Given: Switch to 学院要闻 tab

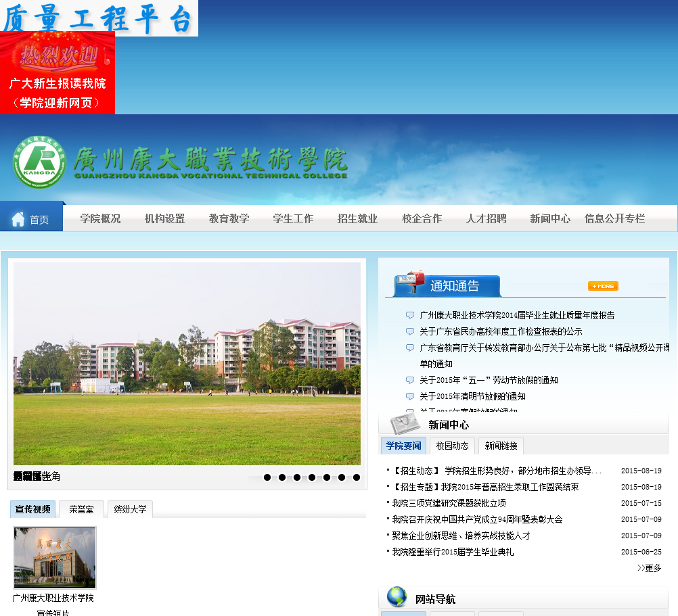Looking at the screenshot, I should 403,446.
